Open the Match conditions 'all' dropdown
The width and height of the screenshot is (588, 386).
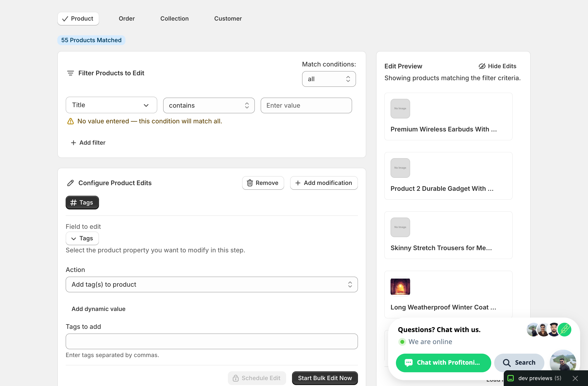(x=329, y=79)
